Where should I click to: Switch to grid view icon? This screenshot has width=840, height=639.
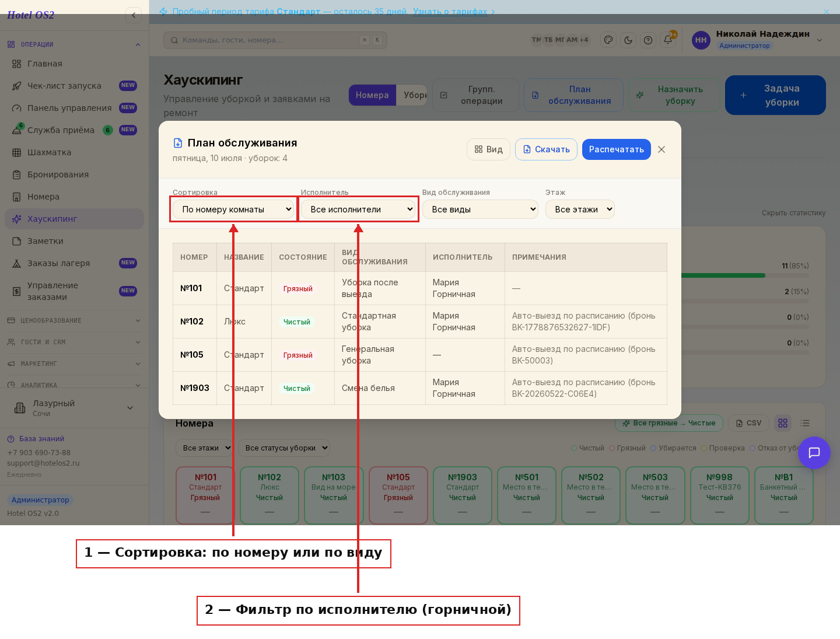pos(783,423)
